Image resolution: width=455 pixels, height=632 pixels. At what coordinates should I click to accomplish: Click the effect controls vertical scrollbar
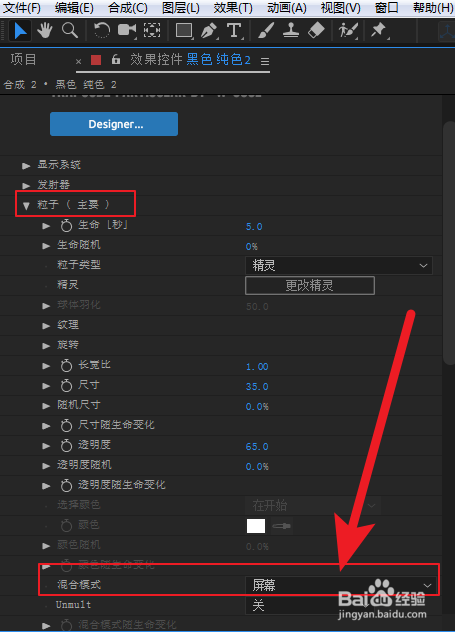[449, 242]
